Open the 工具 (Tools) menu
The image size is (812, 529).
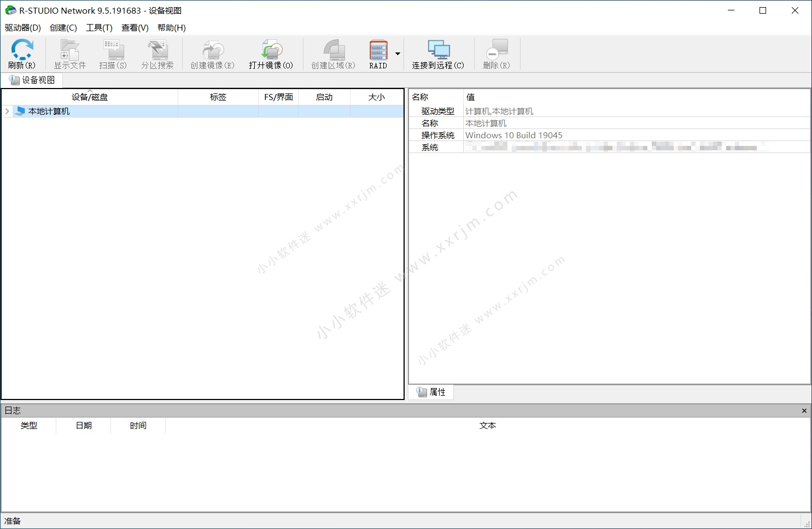click(x=99, y=27)
